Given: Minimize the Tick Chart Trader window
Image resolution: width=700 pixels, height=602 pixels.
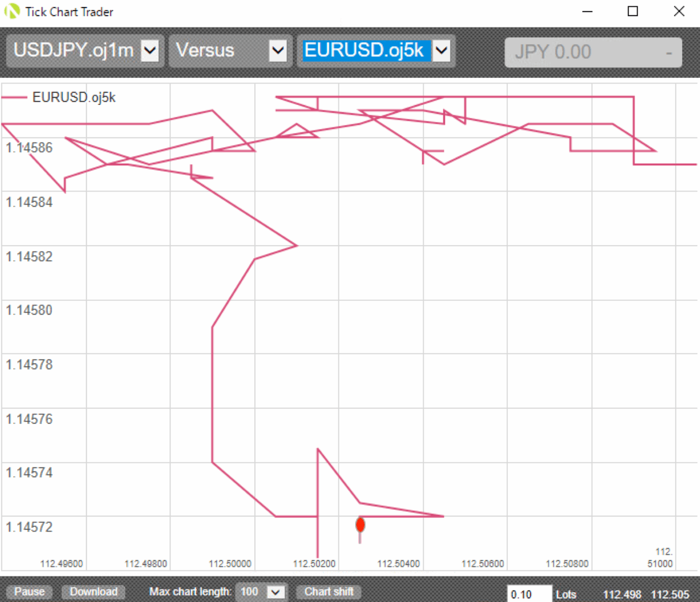Looking at the screenshot, I should (x=588, y=12).
